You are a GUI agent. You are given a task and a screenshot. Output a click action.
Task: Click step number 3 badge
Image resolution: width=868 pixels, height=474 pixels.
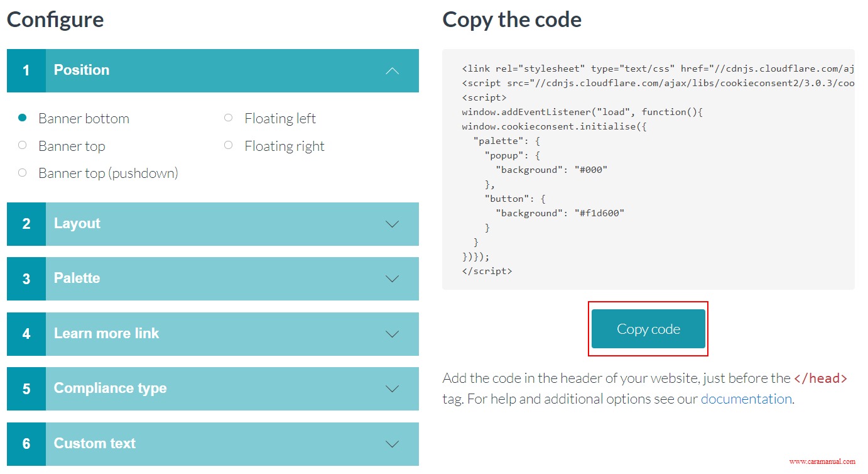pyautogui.click(x=26, y=278)
